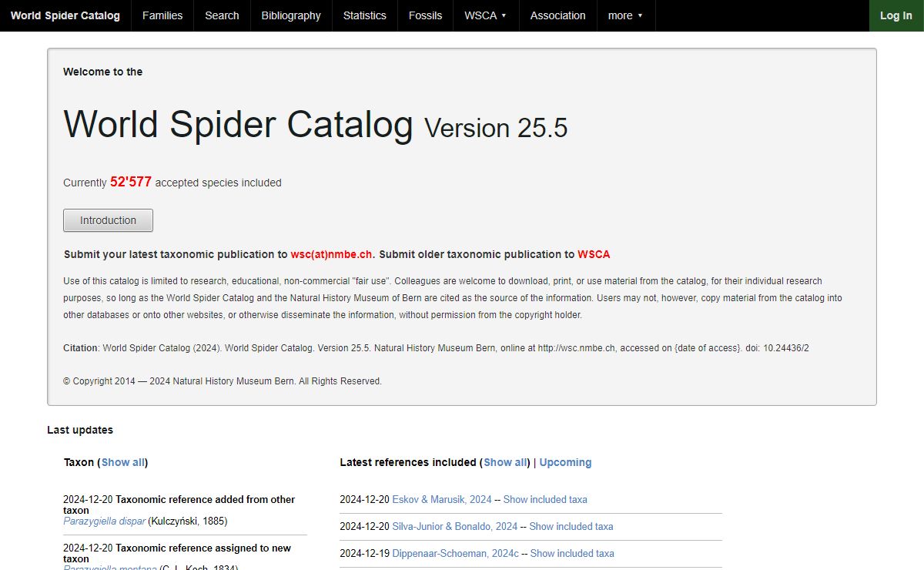Click the World Spider Catalog home brand
Image resolution: width=924 pixels, height=570 pixels.
click(65, 15)
